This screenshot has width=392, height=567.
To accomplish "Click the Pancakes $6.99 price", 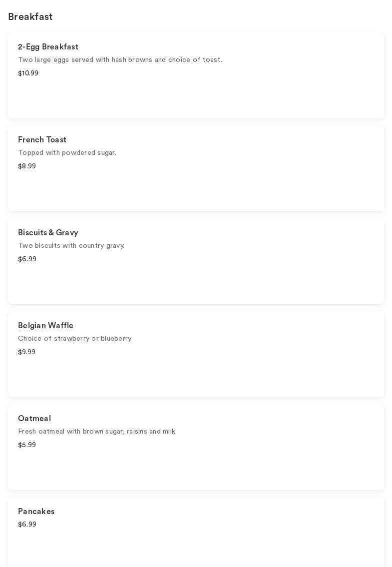I will (x=27, y=525).
